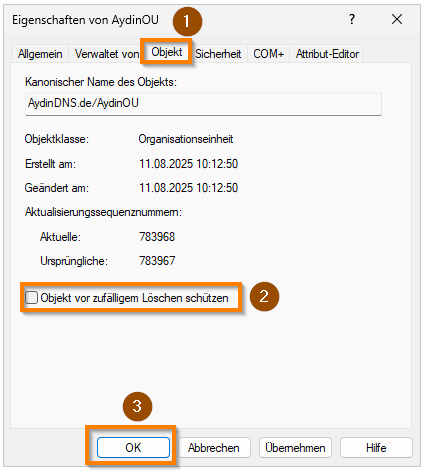
Task: Open help with the Hilfe button
Action: 376,447
